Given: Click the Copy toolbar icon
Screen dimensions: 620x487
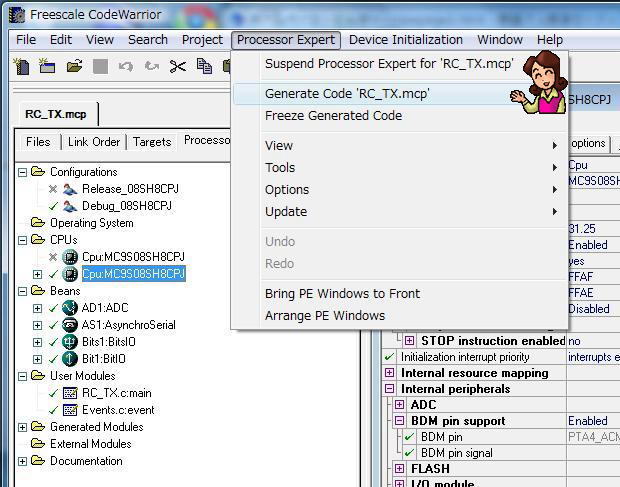Looking at the screenshot, I should [204, 66].
